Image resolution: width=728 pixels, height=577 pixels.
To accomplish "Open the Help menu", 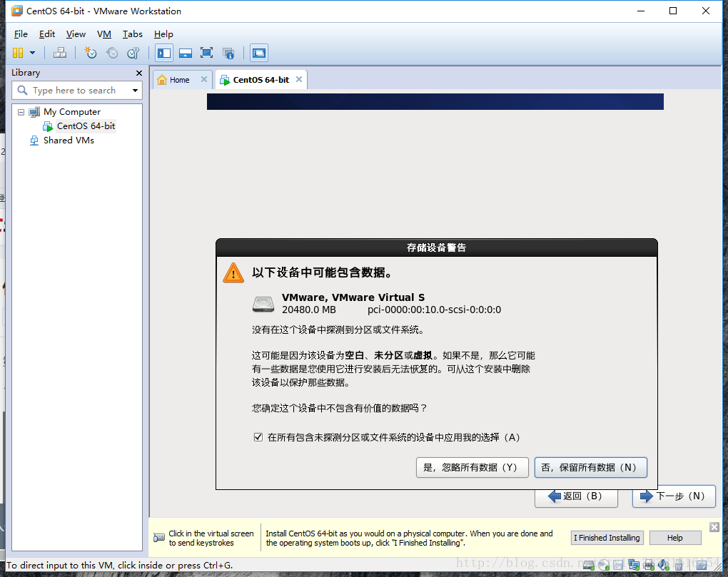I will [x=163, y=34].
